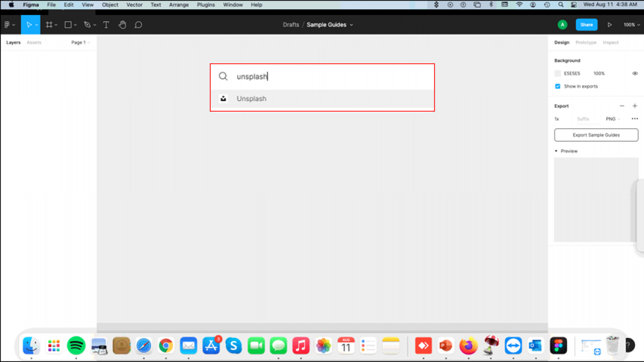The image size is (644, 362).
Task: Click the Share button
Action: (x=587, y=24)
